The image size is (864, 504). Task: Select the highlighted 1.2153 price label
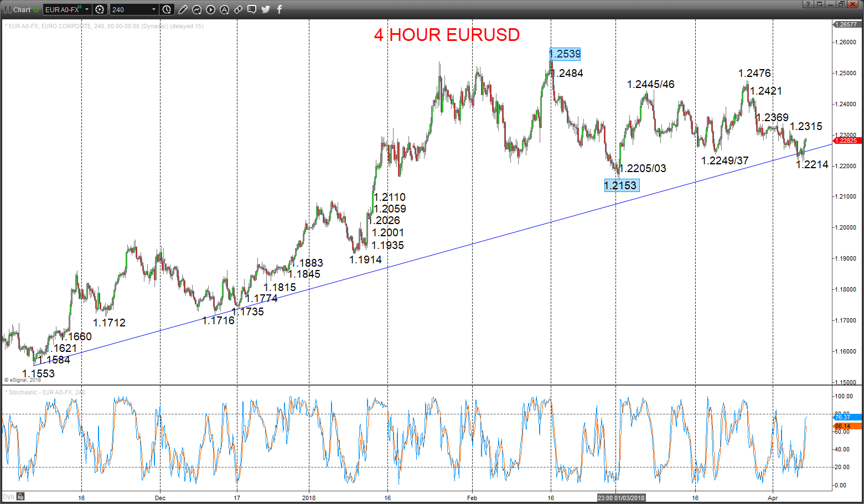point(622,185)
